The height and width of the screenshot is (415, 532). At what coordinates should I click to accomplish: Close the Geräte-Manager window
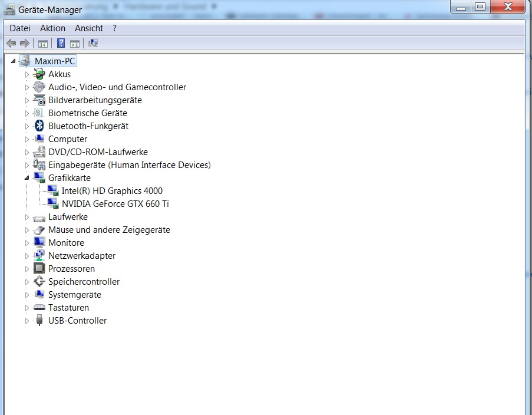coord(508,6)
